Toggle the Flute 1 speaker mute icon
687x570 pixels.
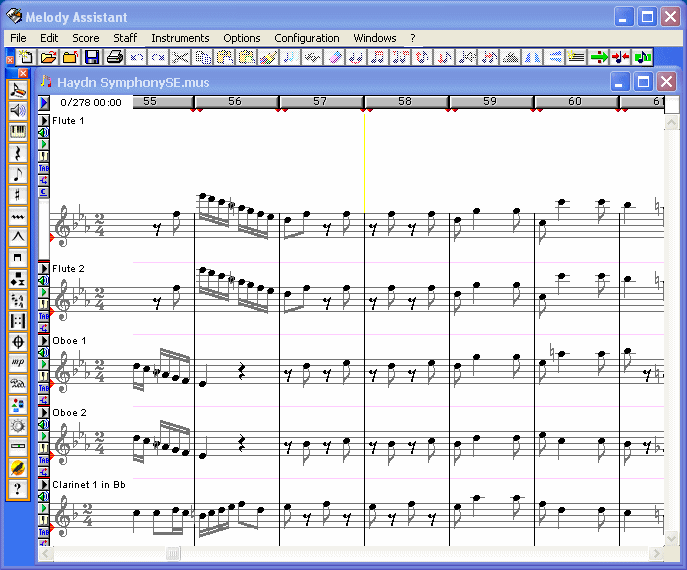click(x=44, y=132)
